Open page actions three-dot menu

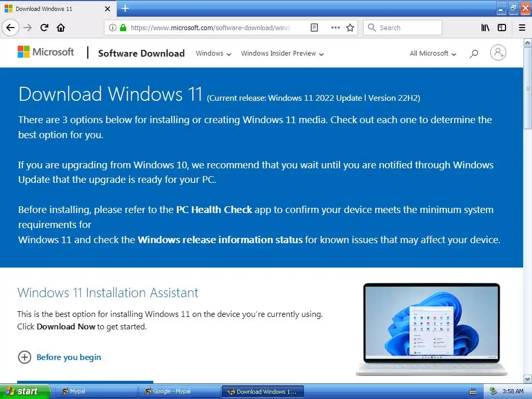click(335, 28)
